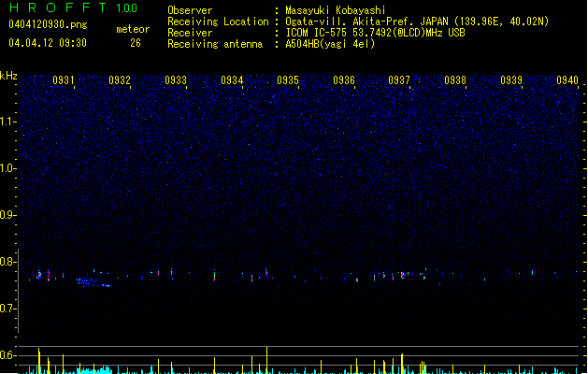The height and width of the screenshot is (374, 588).
Task: Click the 0.9 kHz axis label
Action: [x=8, y=215]
